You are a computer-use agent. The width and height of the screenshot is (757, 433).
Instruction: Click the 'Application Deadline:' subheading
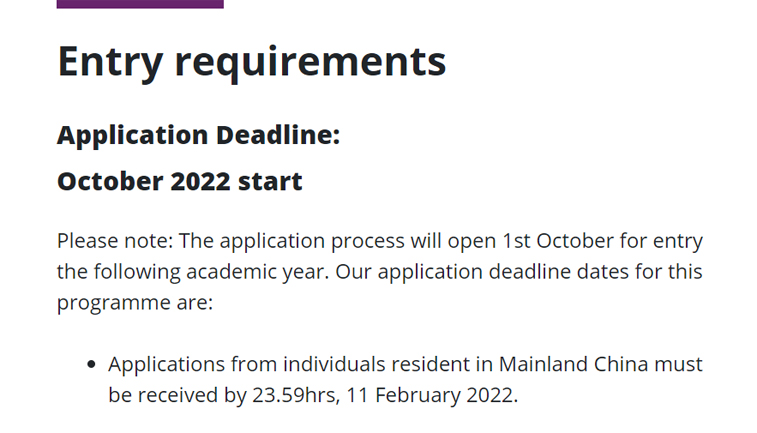click(198, 135)
